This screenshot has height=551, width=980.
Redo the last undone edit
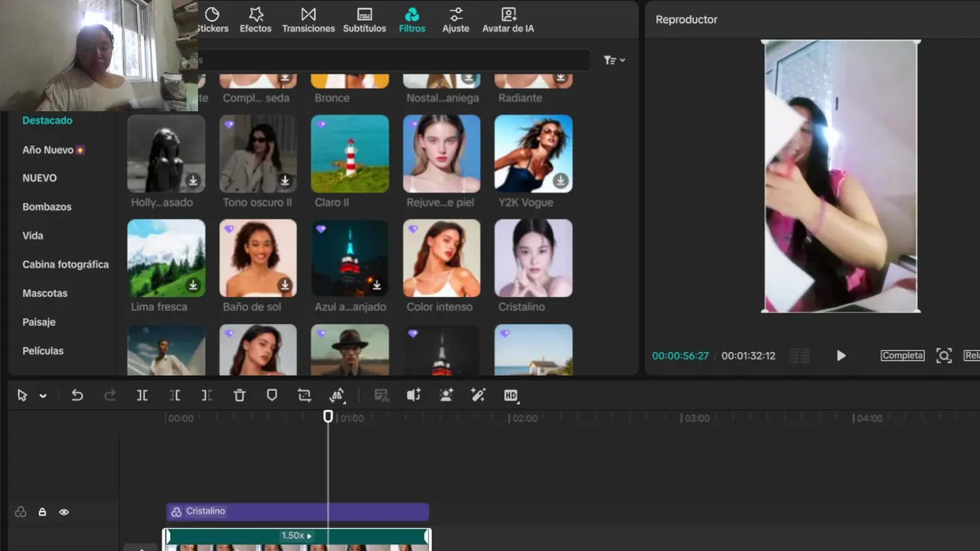[109, 396]
